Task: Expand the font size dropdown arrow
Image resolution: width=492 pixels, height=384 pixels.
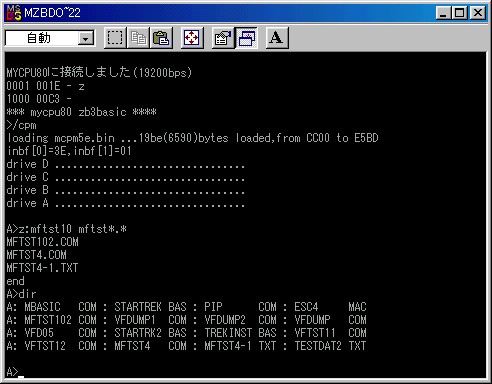Action: click(x=86, y=39)
